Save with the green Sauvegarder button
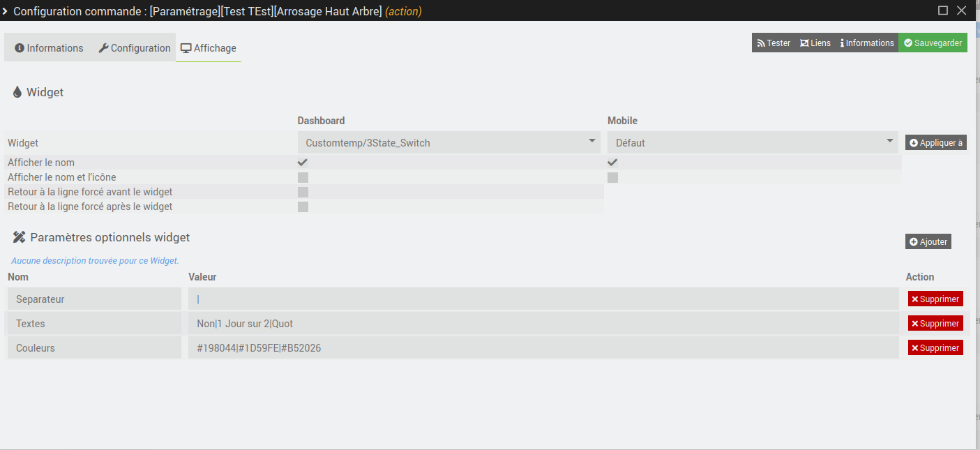 [933, 43]
